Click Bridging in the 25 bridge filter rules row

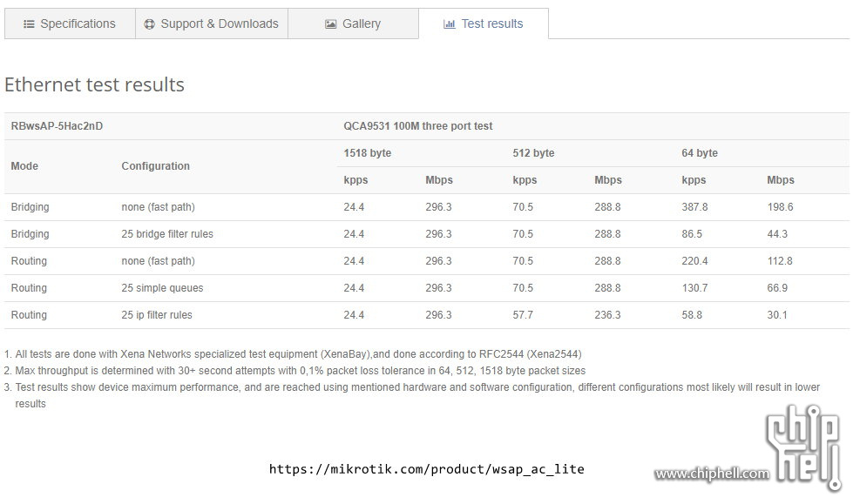coord(30,234)
